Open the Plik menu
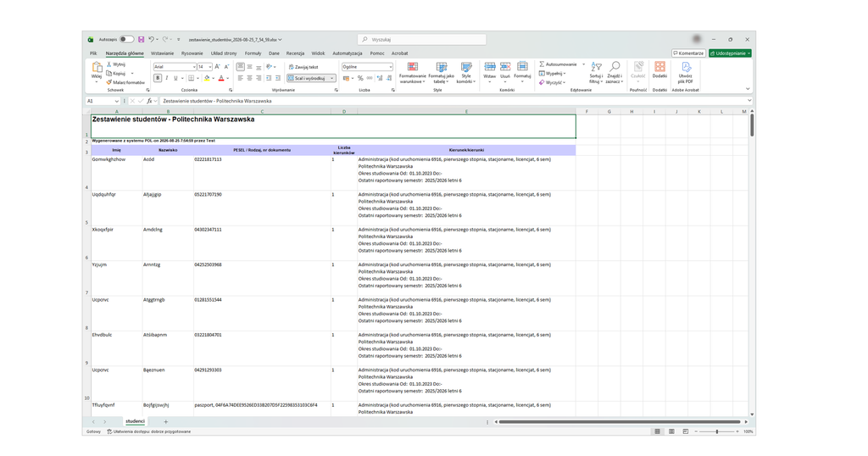Screen dimensions: 868x456 point(93,53)
